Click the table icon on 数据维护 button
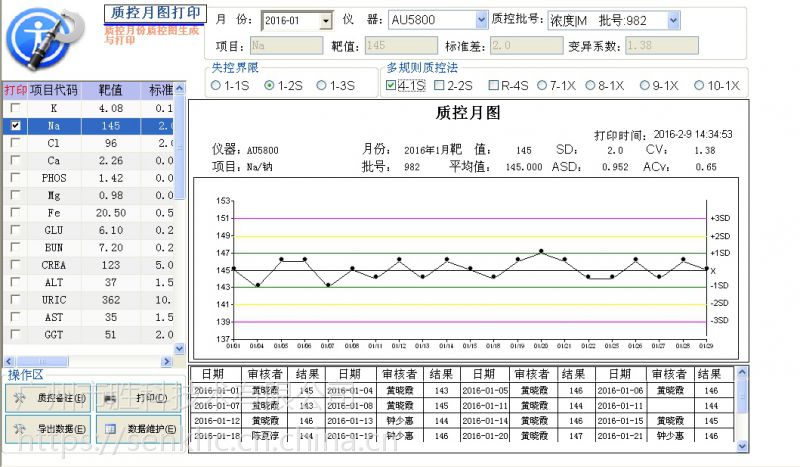 109,429
